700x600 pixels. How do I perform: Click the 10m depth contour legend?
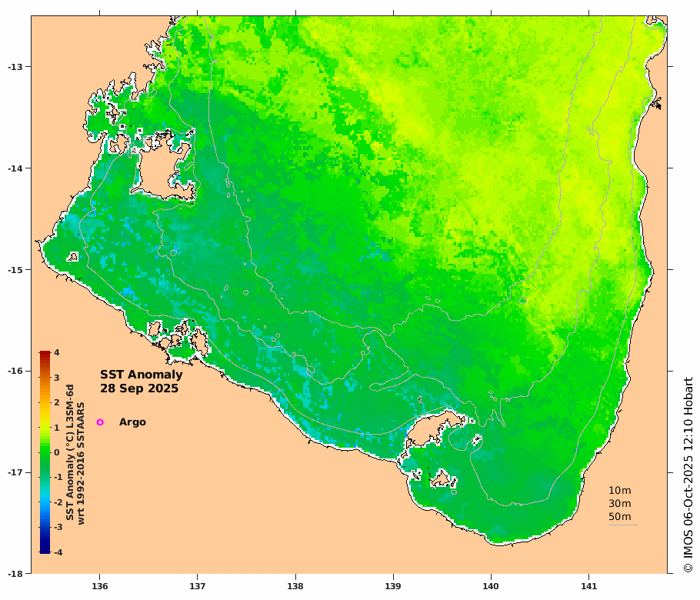tap(620, 490)
